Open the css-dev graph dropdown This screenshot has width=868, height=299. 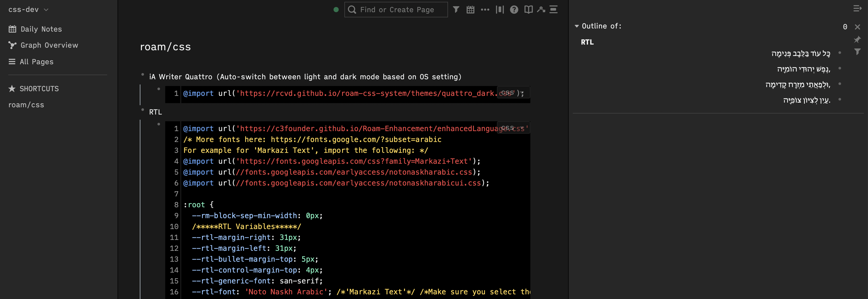click(x=28, y=9)
